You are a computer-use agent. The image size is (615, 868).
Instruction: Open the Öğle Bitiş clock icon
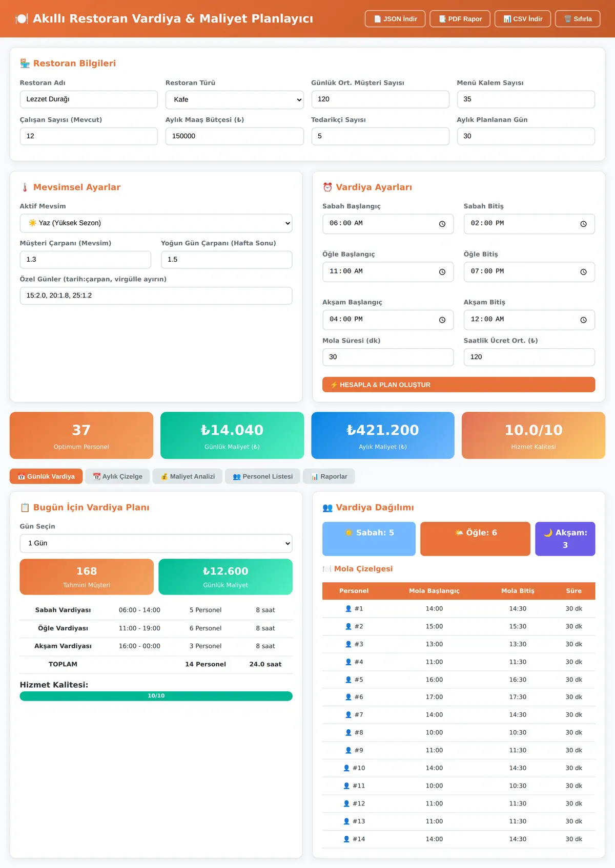click(583, 272)
